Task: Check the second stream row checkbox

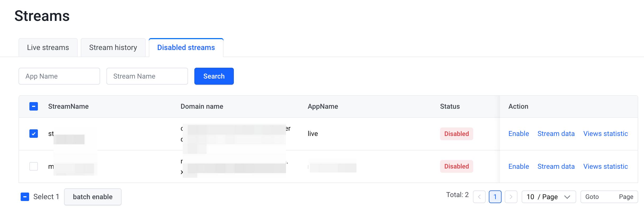Action: (x=34, y=166)
